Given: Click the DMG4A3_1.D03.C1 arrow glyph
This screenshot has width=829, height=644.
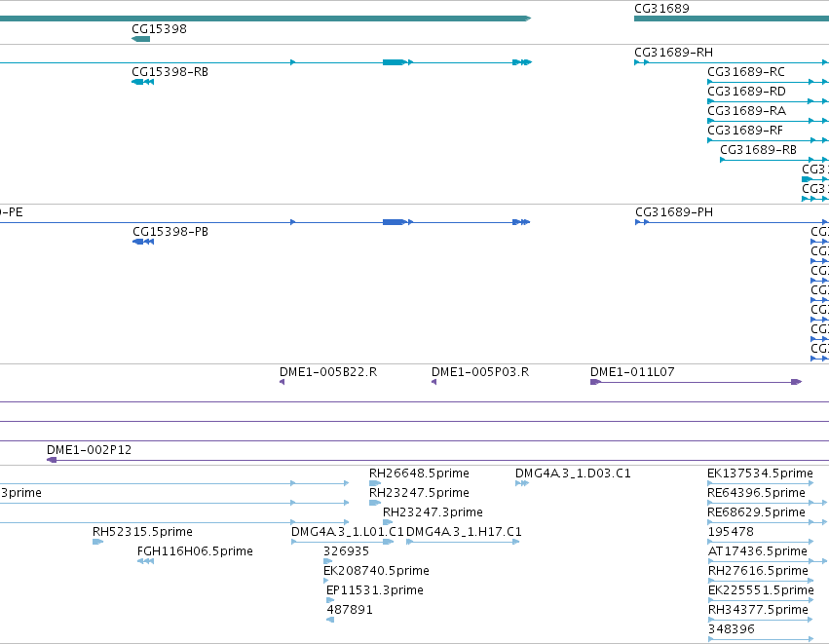Looking at the screenshot, I should click(x=522, y=482).
